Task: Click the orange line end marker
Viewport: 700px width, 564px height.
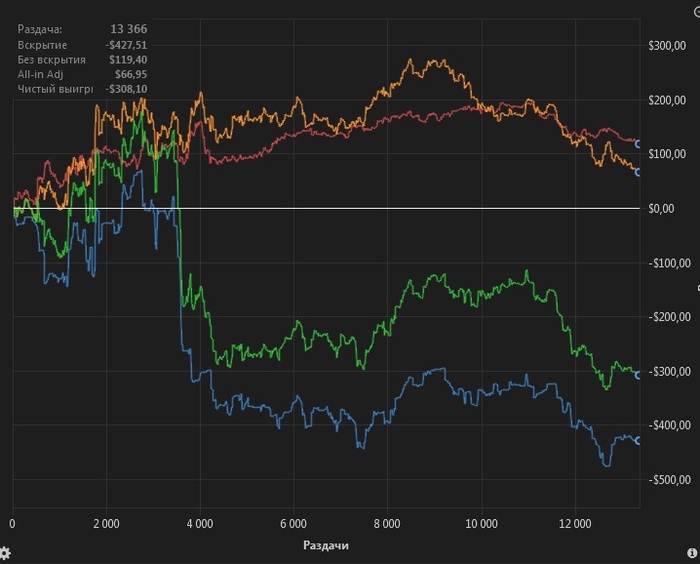Action: [639, 171]
